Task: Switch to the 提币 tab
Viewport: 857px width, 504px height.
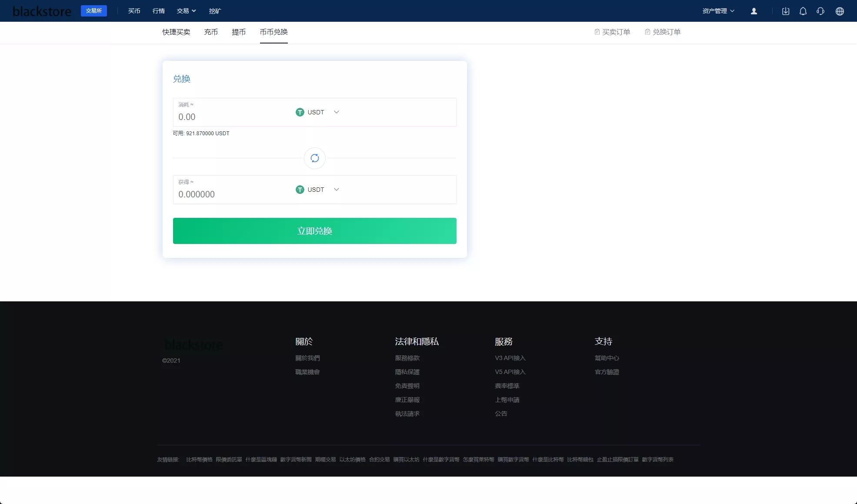Action: [239, 32]
